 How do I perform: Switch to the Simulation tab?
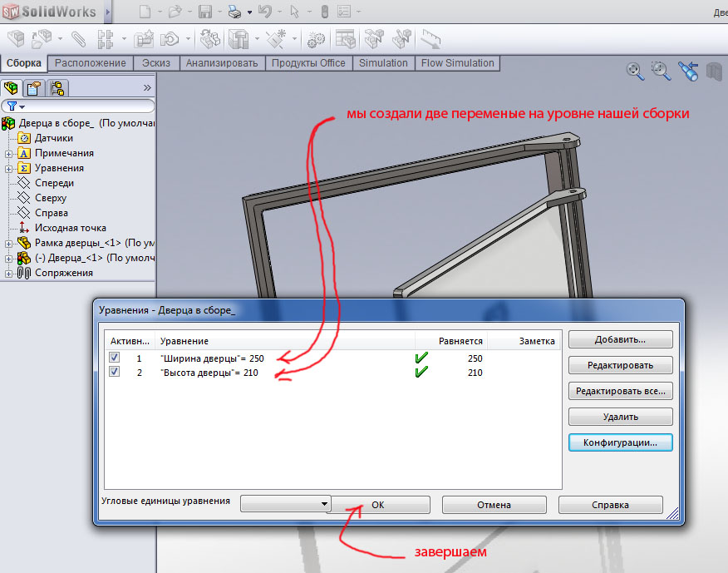point(383,63)
